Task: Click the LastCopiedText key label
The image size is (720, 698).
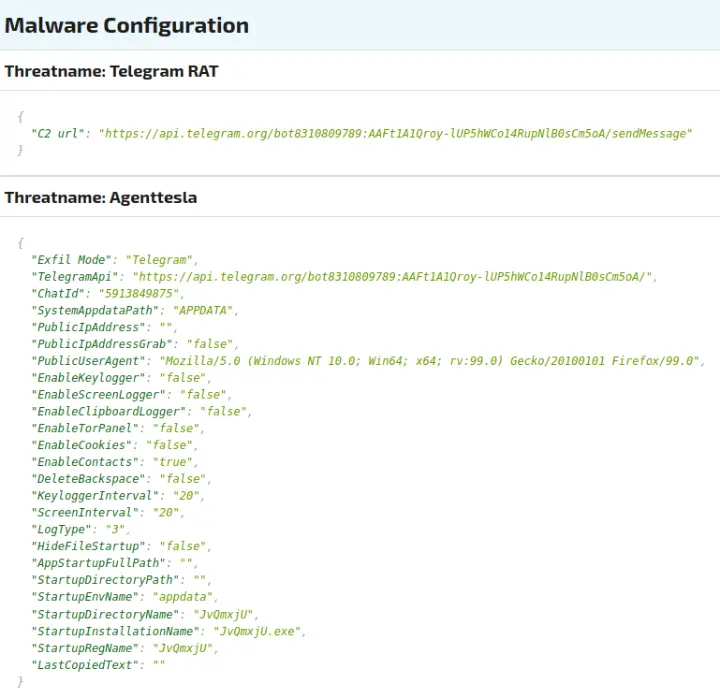Action: (83, 664)
